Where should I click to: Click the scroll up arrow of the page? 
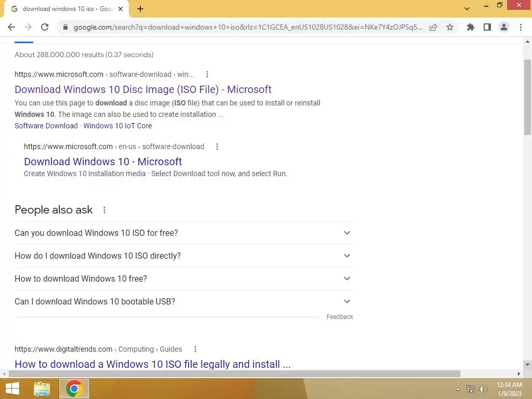(527, 42)
